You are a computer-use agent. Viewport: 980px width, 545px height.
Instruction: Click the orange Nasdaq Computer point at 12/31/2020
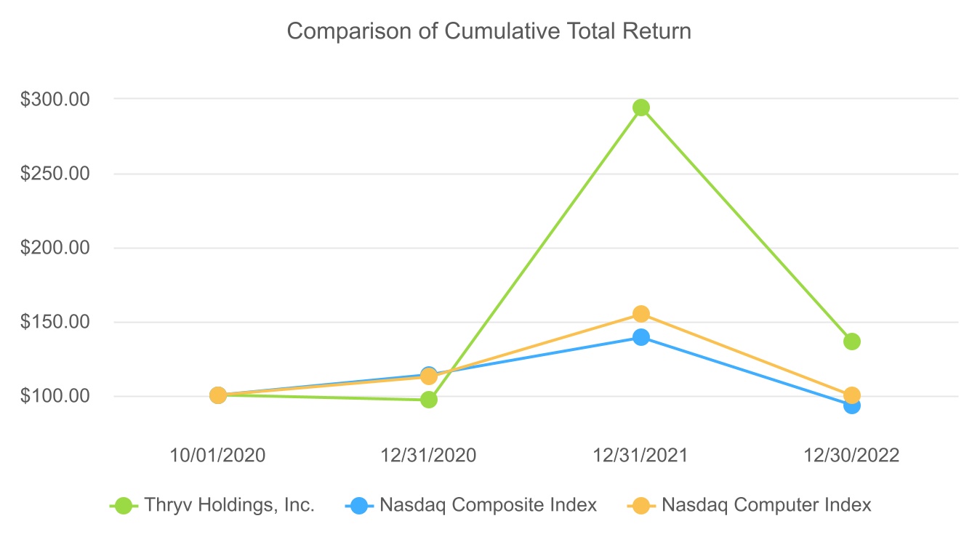tap(429, 376)
